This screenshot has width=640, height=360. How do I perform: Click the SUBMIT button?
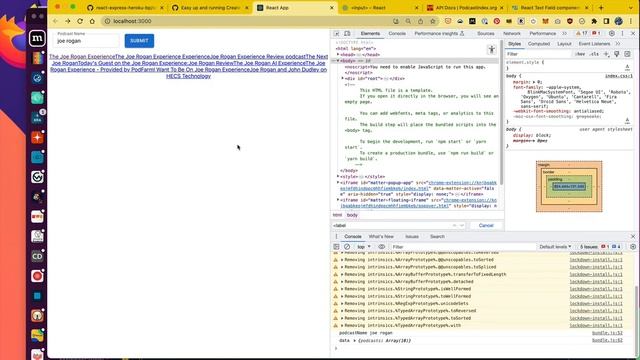tap(139, 41)
